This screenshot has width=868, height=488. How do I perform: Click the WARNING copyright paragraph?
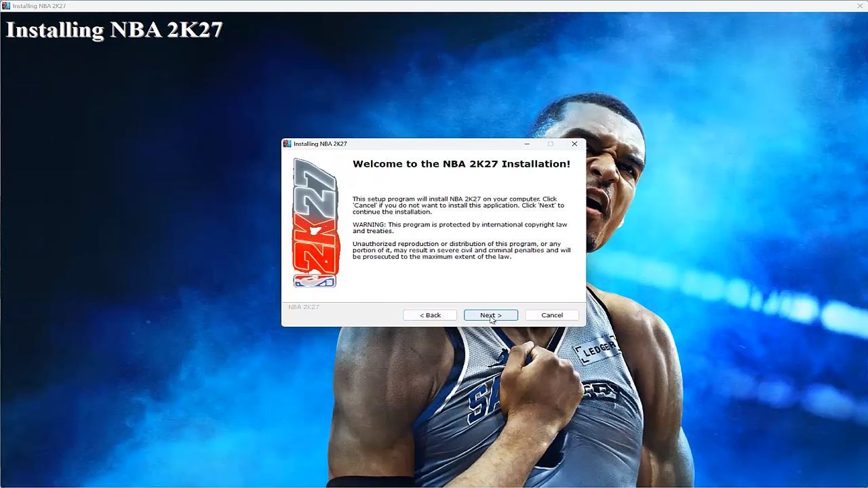[460, 228]
